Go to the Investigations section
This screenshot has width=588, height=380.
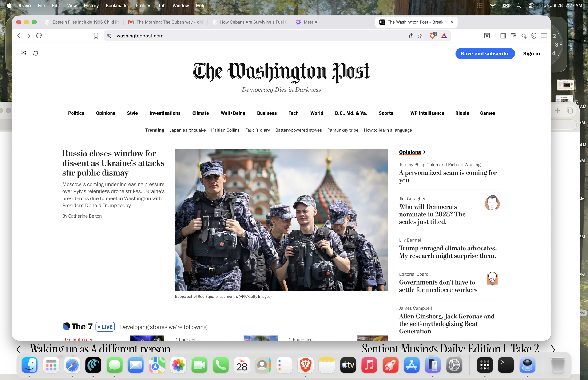click(165, 113)
